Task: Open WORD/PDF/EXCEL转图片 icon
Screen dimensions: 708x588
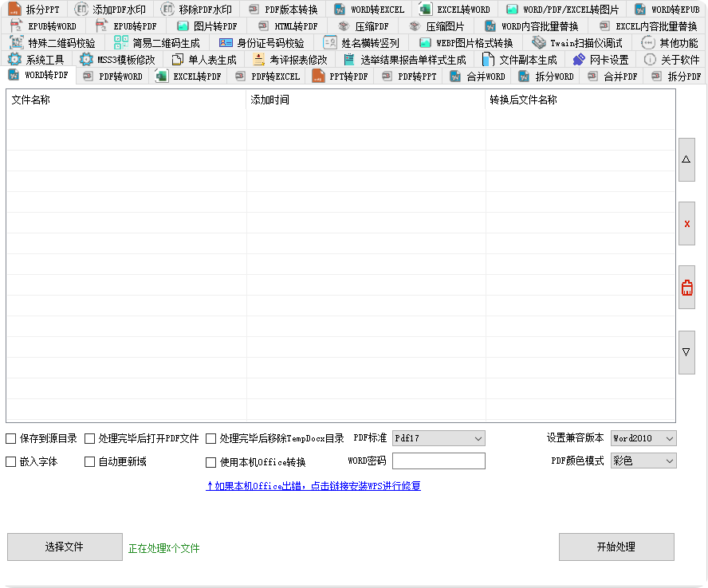Action: (x=512, y=9)
